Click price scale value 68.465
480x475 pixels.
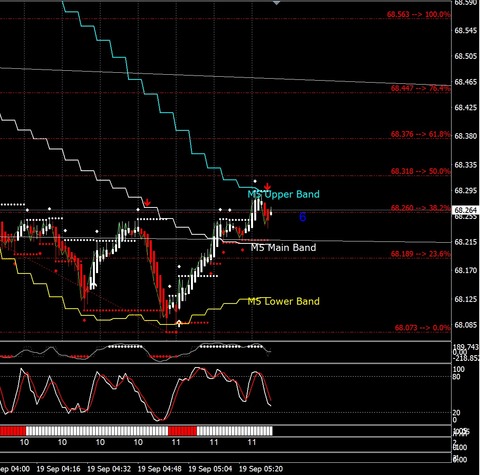coord(466,82)
